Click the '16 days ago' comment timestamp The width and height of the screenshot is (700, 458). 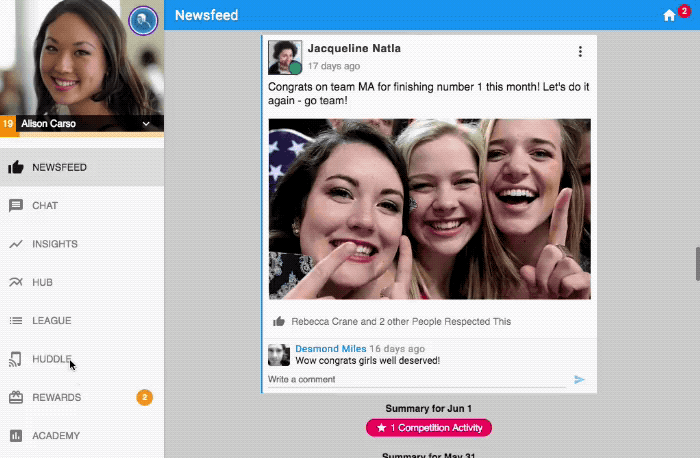[397, 349]
